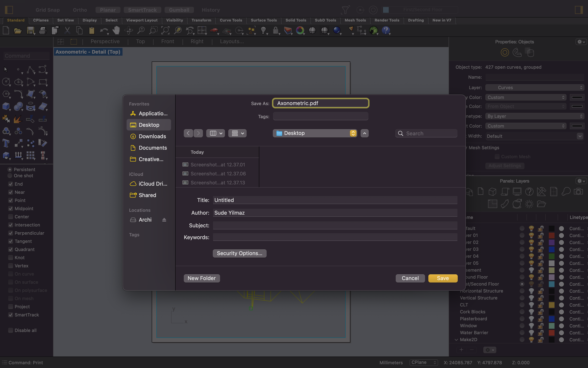
Task: Click the Undo arrow icon
Action: [104, 30]
